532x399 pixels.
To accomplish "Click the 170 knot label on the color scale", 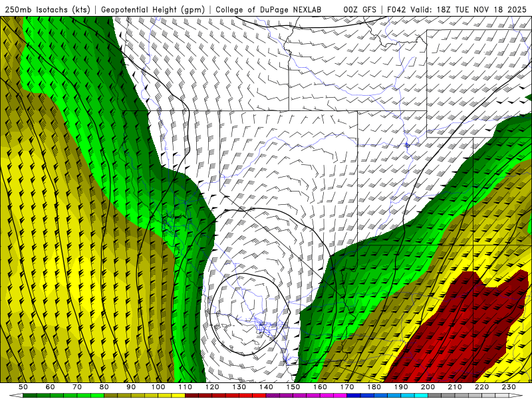I will point(347,387).
